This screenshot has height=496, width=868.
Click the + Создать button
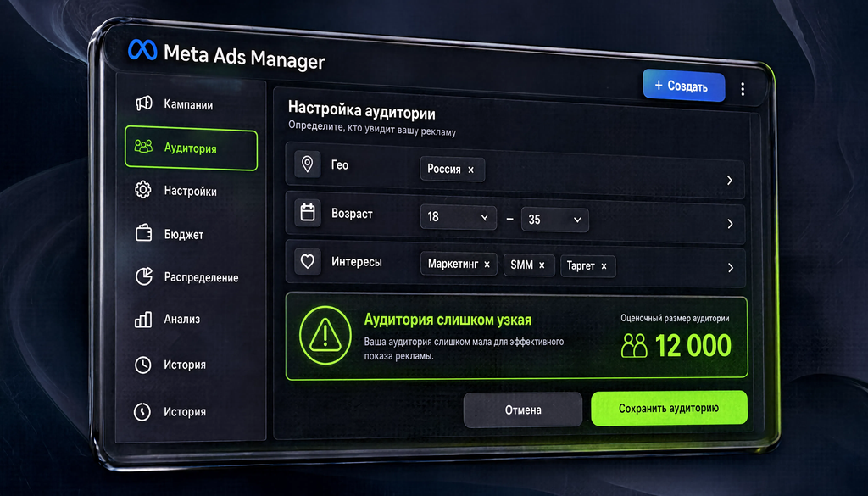click(x=684, y=86)
